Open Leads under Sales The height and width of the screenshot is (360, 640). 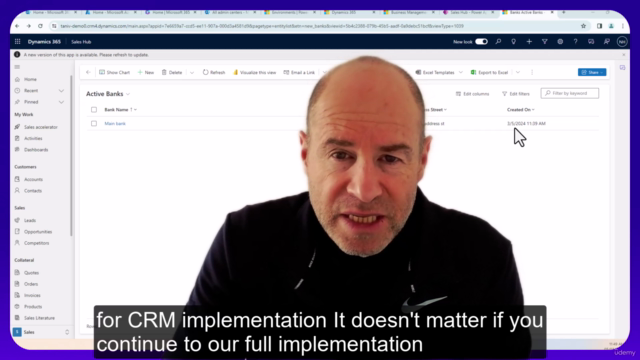pos(30,220)
